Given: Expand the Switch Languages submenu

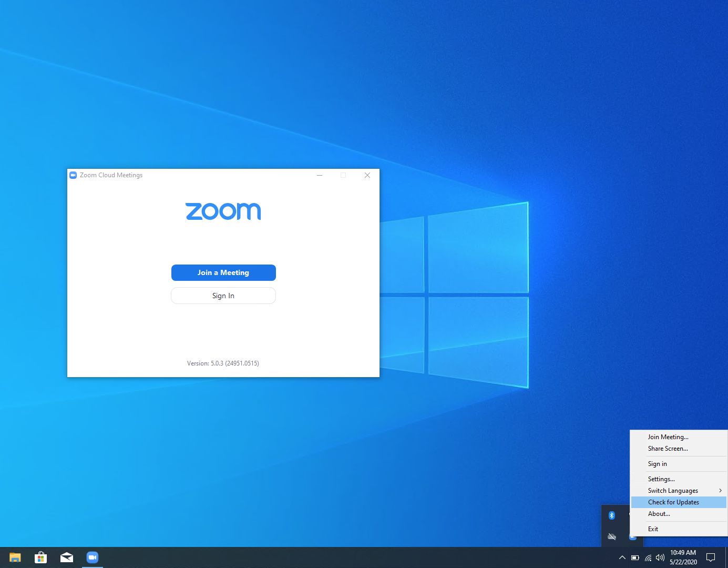Looking at the screenshot, I should pyautogui.click(x=679, y=491).
